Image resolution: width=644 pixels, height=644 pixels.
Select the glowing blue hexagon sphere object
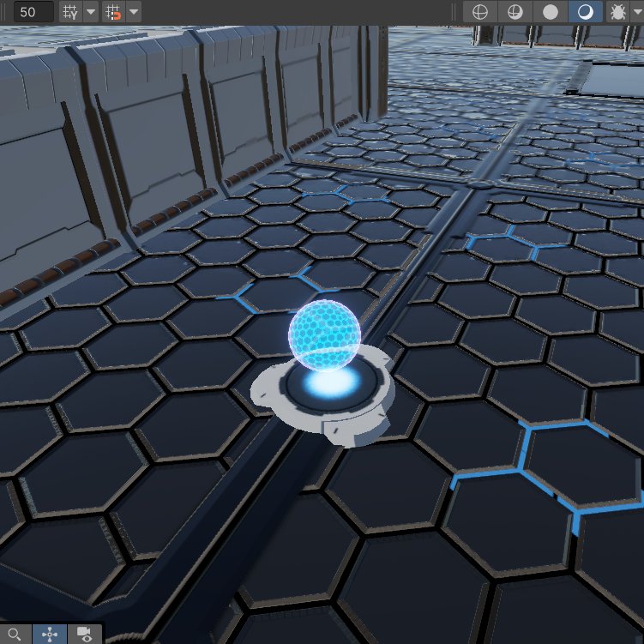coord(324,335)
